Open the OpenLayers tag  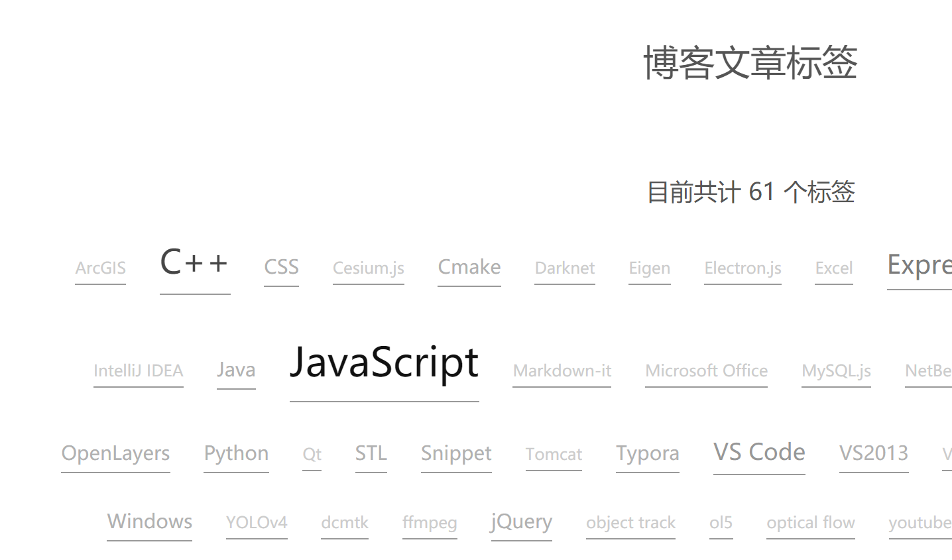pyautogui.click(x=115, y=453)
